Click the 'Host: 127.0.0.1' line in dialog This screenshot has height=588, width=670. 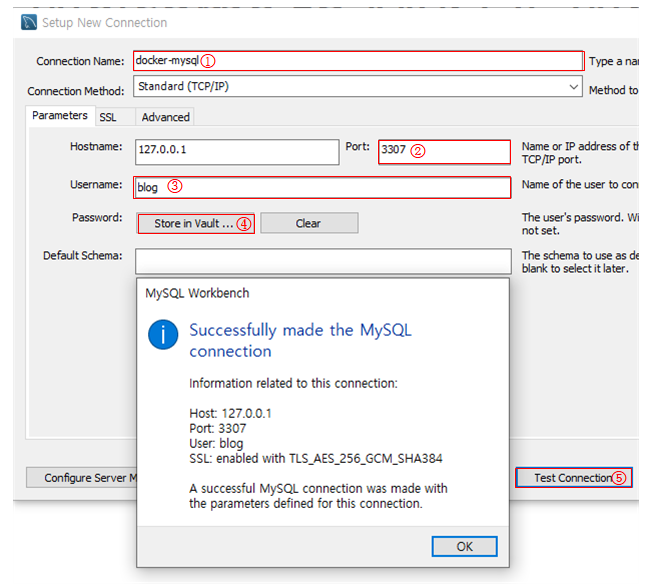pyautogui.click(x=230, y=413)
